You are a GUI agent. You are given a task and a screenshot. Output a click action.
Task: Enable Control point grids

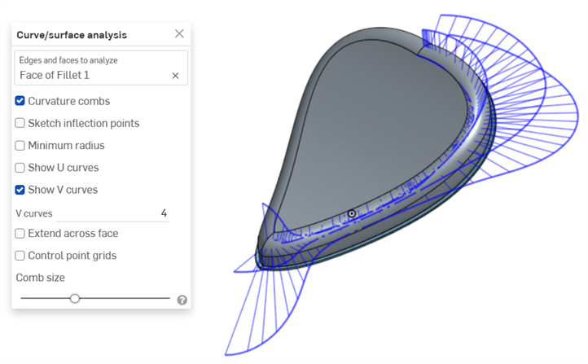[x=20, y=256]
